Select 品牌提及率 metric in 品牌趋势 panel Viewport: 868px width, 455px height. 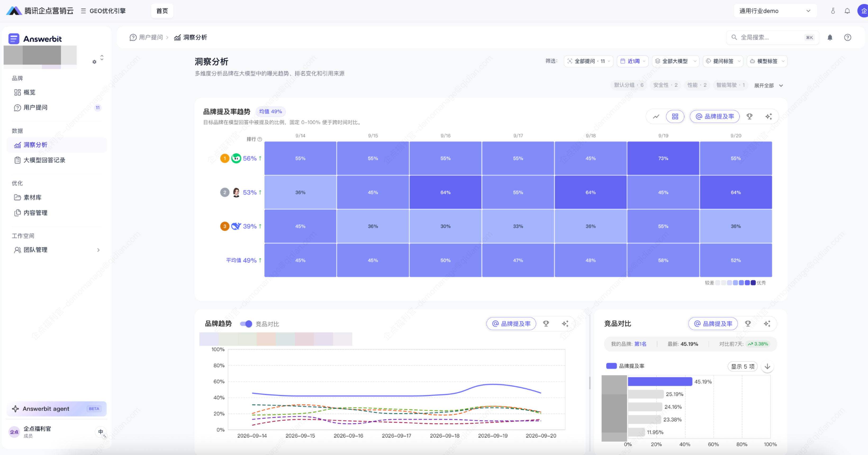(511, 324)
